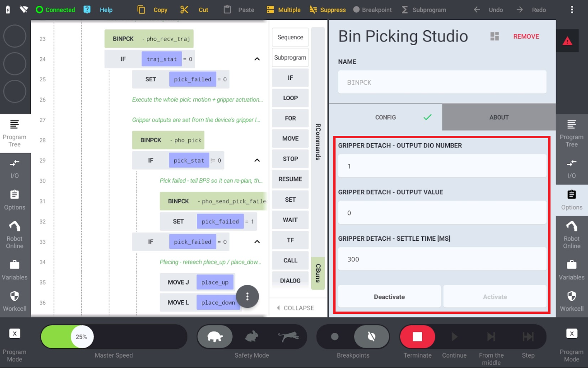The width and height of the screenshot is (588, 368).
Task: Collapse the IF pick_stat != 0 block
Action: coord(257,160)
